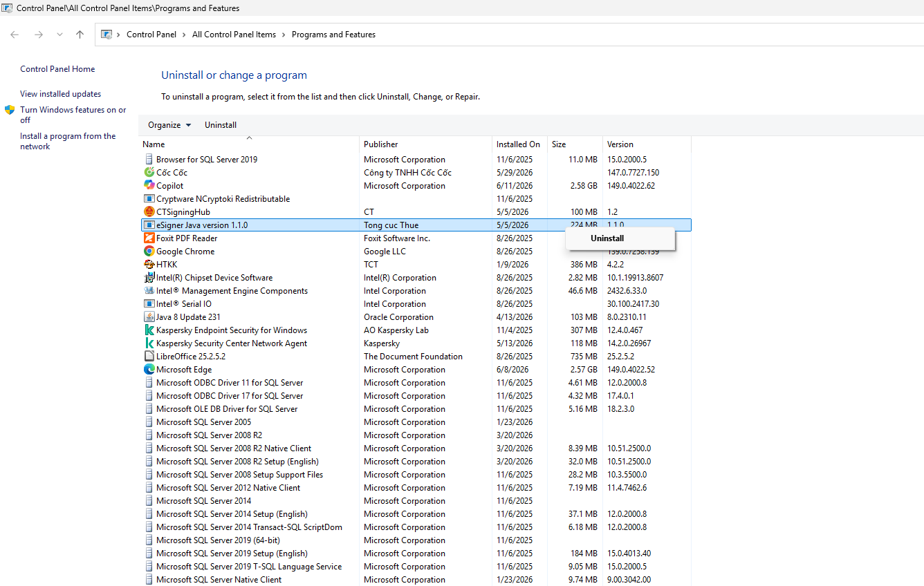Click the CTSigningHub icon
Screen dimensions: 924x586
(149, 211)
